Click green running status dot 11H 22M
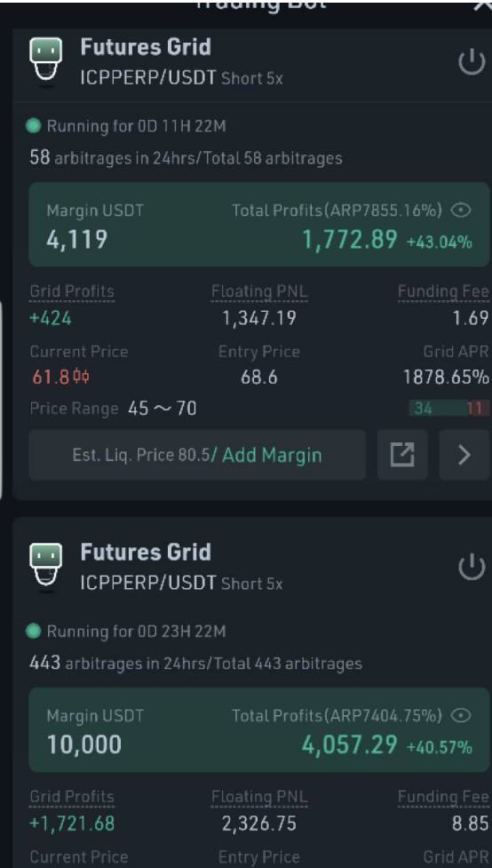 pyautogui.click(x=34, y=126)
